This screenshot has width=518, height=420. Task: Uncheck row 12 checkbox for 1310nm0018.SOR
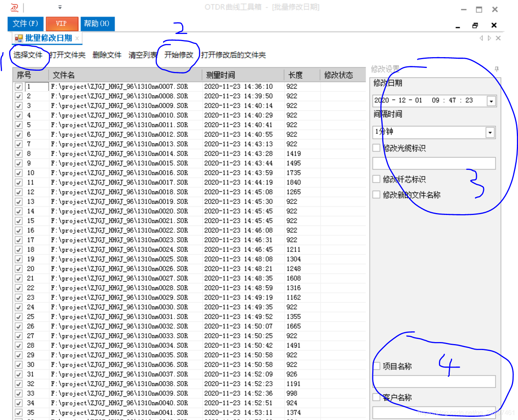(18, 192)
